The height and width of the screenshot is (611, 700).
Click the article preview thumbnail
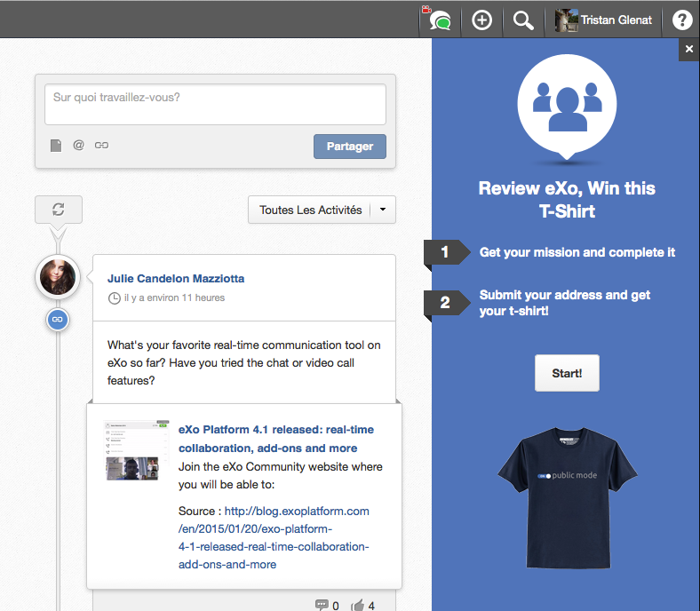point(136,450)
